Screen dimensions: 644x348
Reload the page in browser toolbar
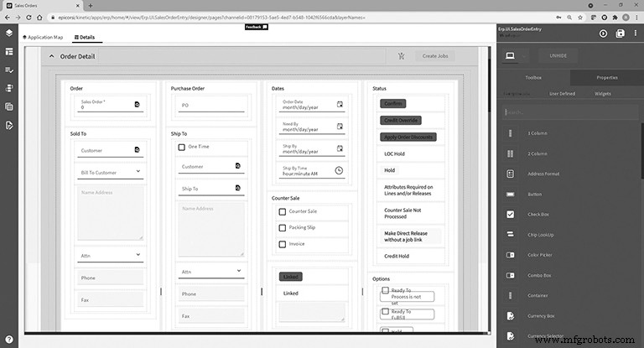tap(29, 18)
